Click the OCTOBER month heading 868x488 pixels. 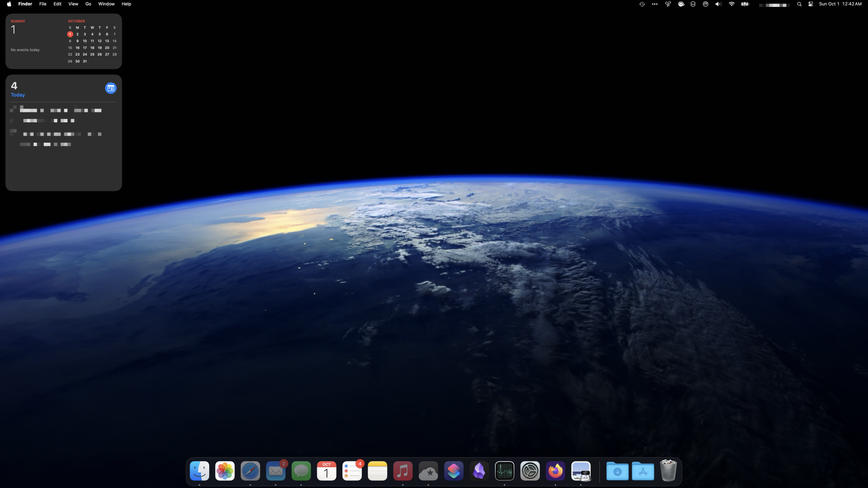pyautogui.click(x=76, y=21)
